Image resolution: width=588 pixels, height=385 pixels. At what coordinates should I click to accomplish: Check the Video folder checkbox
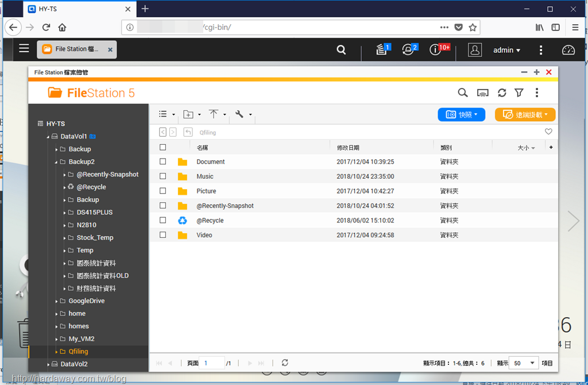[163, 234]
